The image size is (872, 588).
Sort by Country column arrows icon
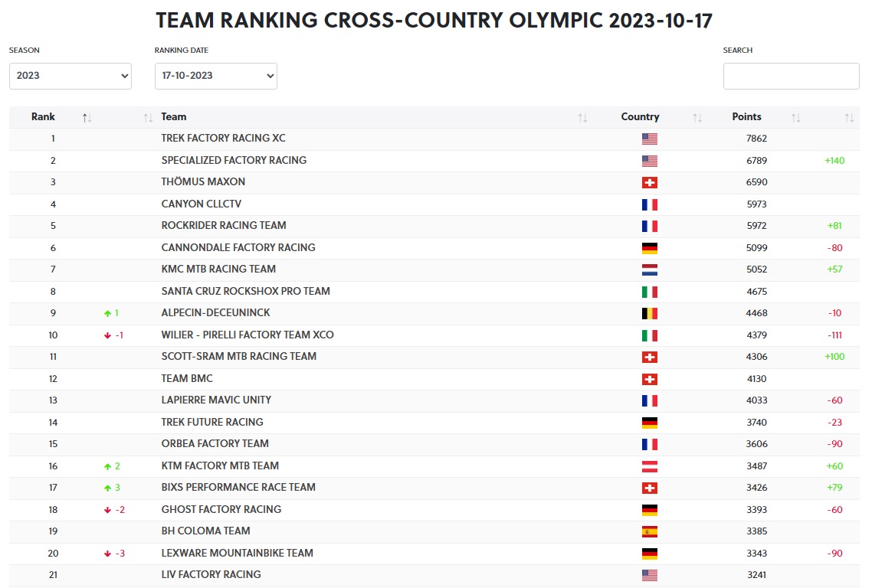[x=697, y=118]
